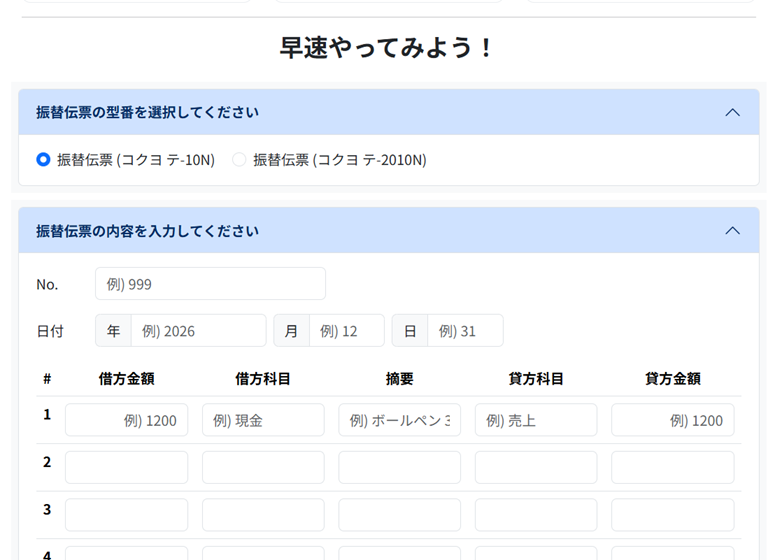Click the 日 day input field

(465, 331)
